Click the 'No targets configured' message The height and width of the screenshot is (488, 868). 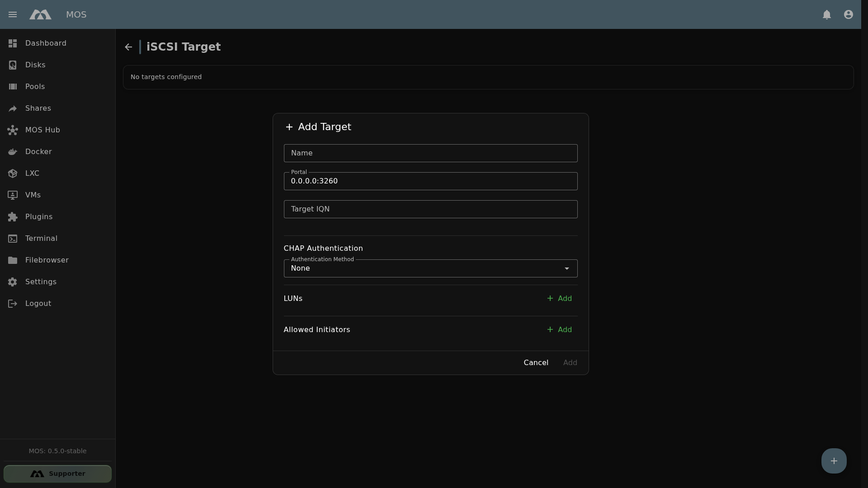(x=166, y=77)
